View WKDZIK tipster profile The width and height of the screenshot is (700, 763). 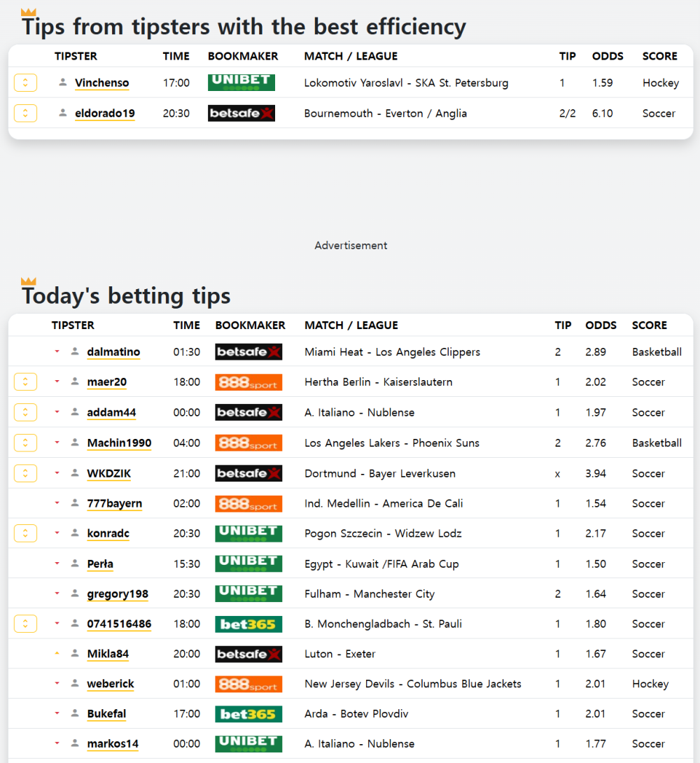tap(109, 473)
